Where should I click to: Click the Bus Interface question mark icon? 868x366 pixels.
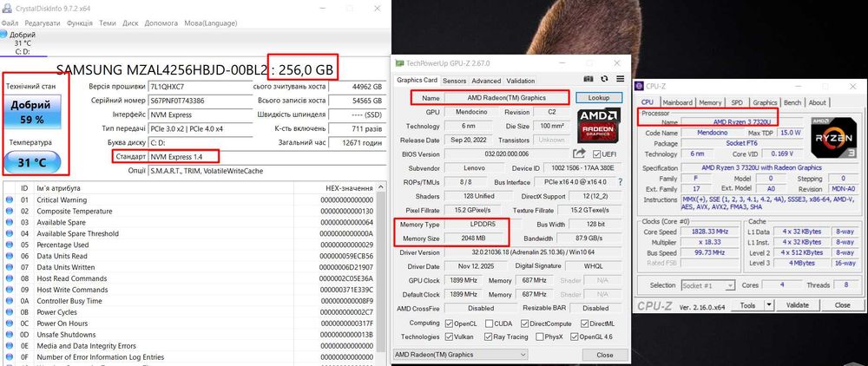click(x=620, y=181)
